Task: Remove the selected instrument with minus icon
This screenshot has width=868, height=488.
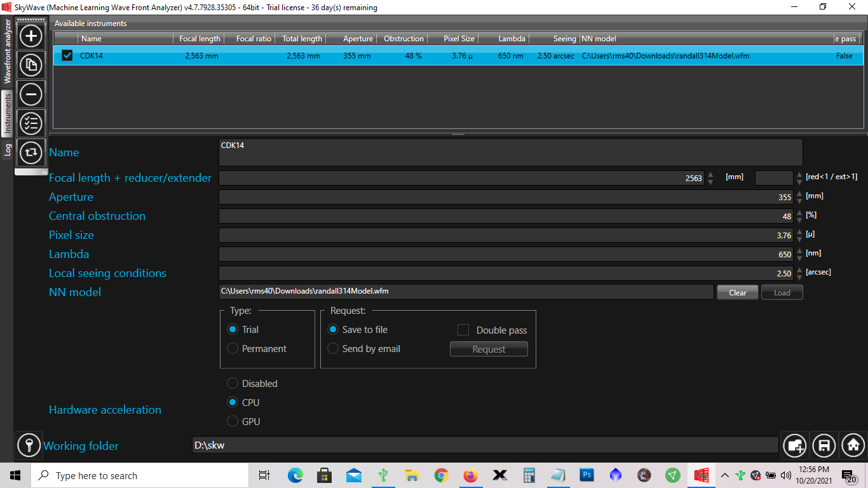Action: pos(31,94)
